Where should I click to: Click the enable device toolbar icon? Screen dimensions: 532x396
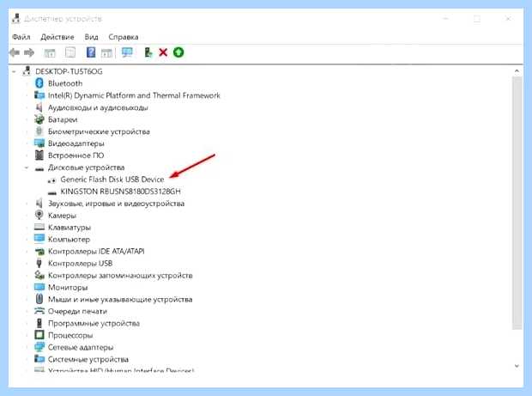(x=148, y=52)
